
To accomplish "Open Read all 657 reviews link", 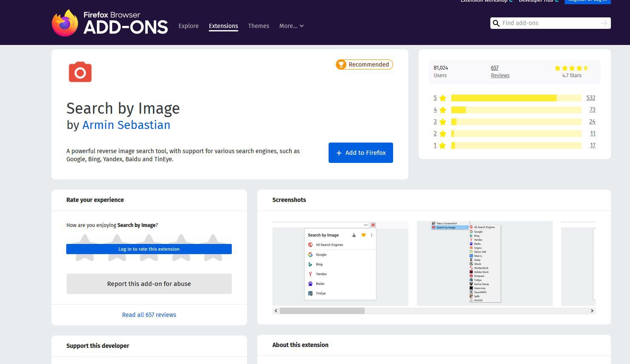I will click(149, 315).
